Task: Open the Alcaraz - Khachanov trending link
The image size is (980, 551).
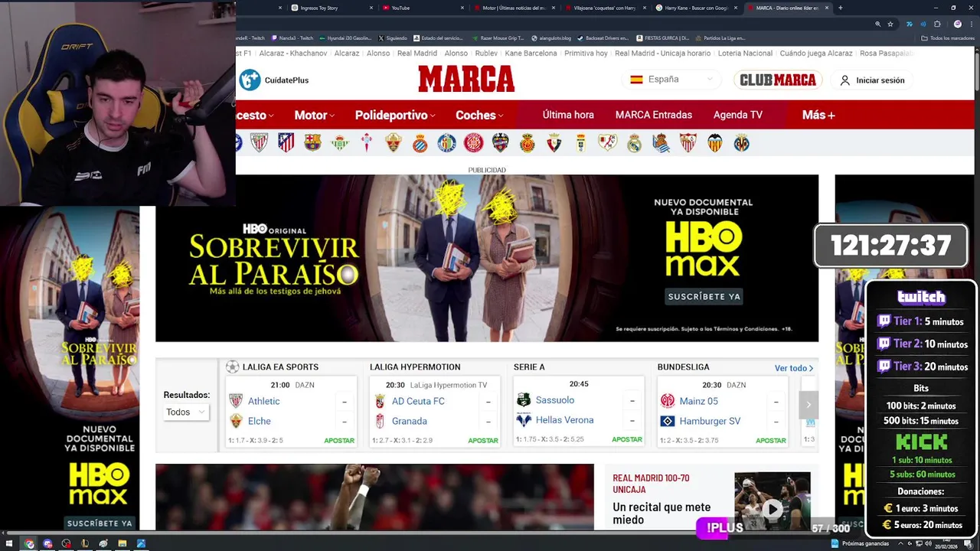Action: [293, 54]
